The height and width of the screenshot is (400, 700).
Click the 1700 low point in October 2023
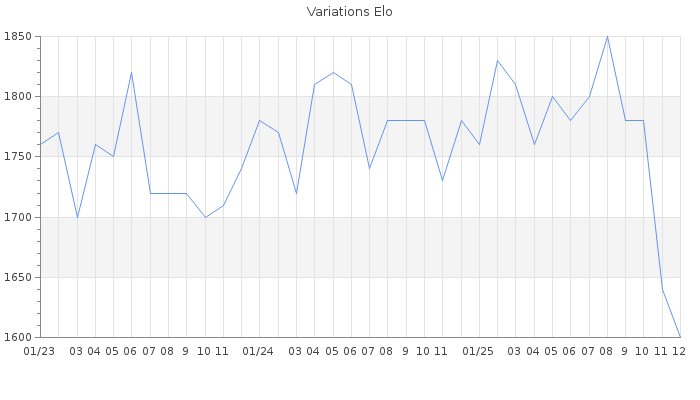205,217
